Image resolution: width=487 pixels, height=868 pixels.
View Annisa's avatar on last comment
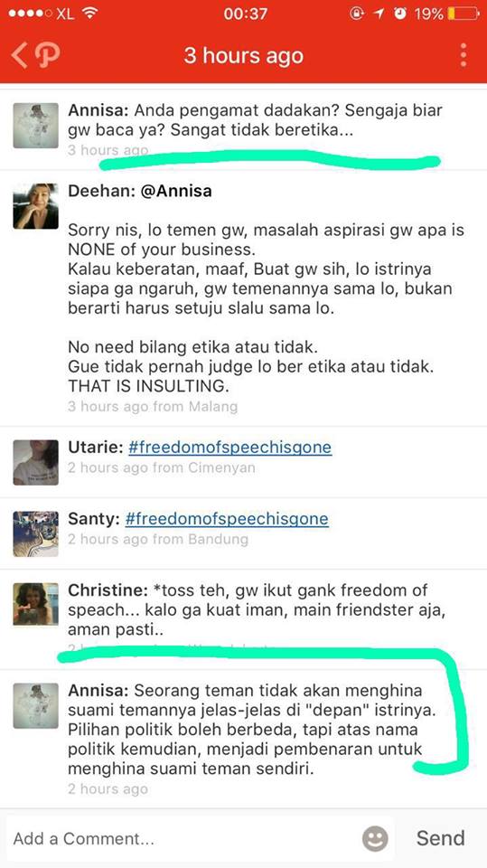[x=35, y=706]
